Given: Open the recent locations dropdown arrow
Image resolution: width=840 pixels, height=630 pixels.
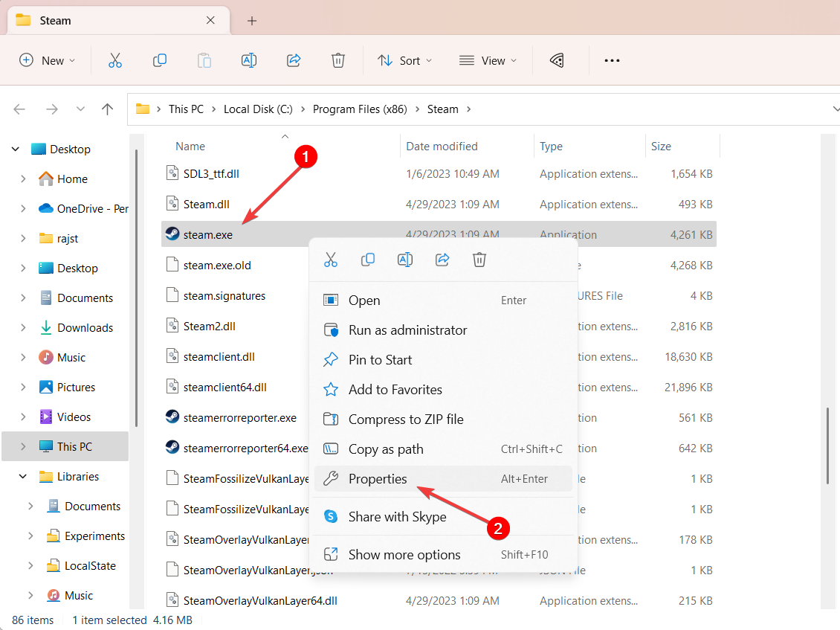Looking at the screenshot, I should (80, 109).
